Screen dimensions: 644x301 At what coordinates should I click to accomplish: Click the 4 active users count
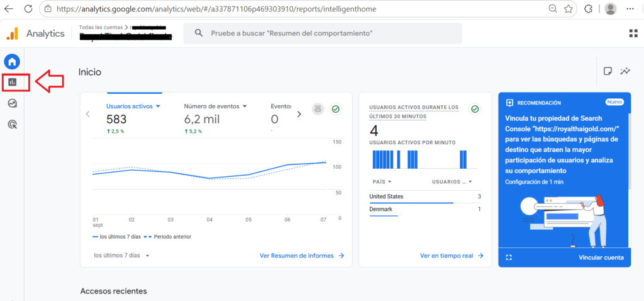pos(374,131)
